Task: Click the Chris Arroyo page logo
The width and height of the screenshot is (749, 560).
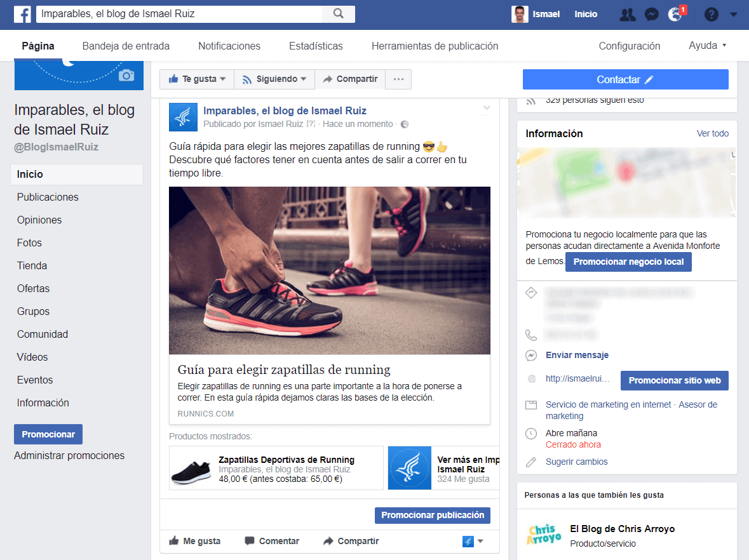Action: tap(544, 535)
